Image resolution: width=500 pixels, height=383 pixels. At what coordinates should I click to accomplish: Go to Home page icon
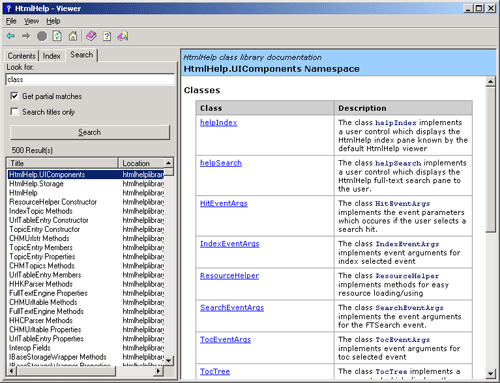[73, 36]
